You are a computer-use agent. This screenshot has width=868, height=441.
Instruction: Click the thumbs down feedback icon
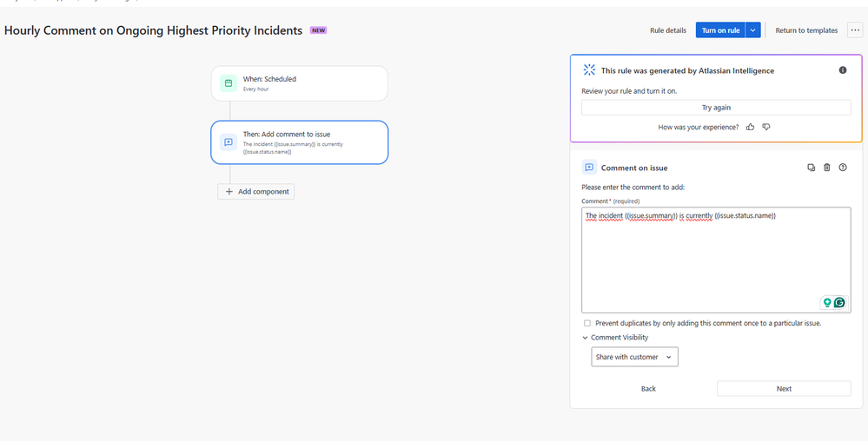pyautogui.click(x=766, y=127)
